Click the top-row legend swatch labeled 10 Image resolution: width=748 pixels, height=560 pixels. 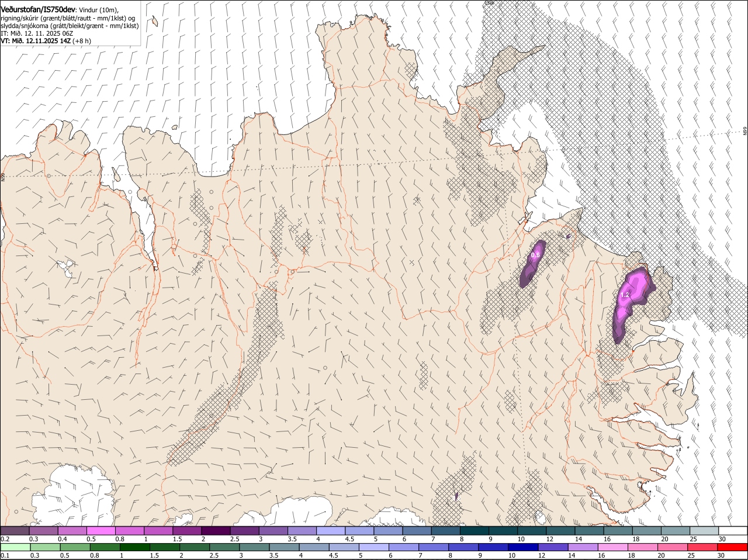(x=532, y=531)
